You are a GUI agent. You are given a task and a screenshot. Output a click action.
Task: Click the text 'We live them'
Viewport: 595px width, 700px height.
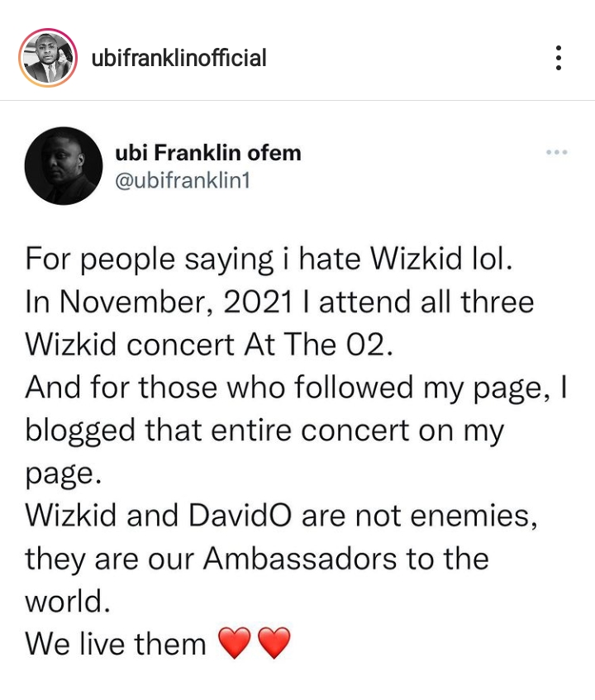click(x=116, y=643)
